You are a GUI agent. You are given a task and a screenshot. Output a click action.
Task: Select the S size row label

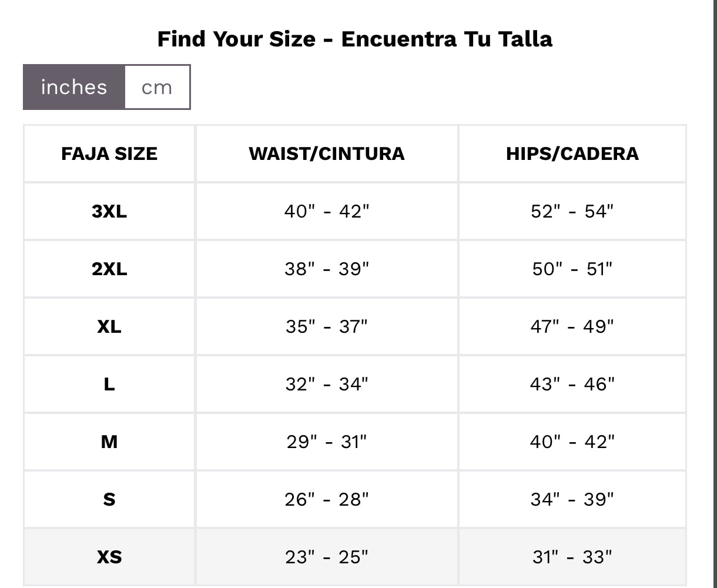pyautogui.click(x=109, y=499)
